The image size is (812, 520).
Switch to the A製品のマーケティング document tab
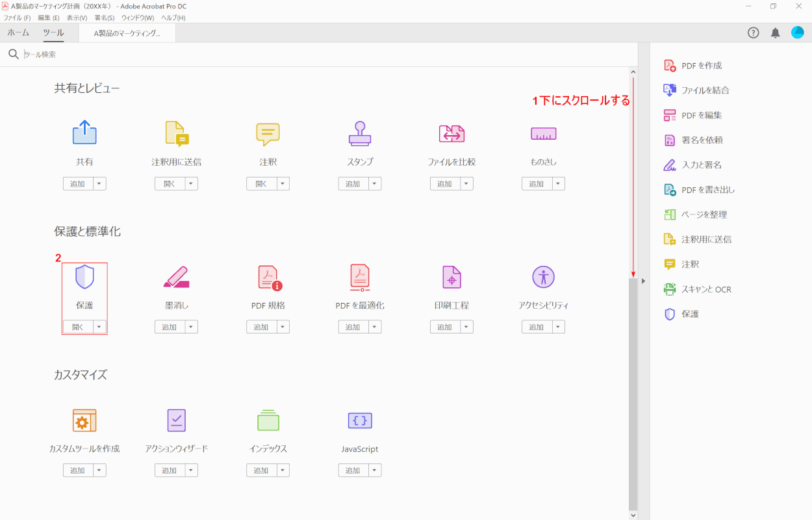[x=127, y=33]
